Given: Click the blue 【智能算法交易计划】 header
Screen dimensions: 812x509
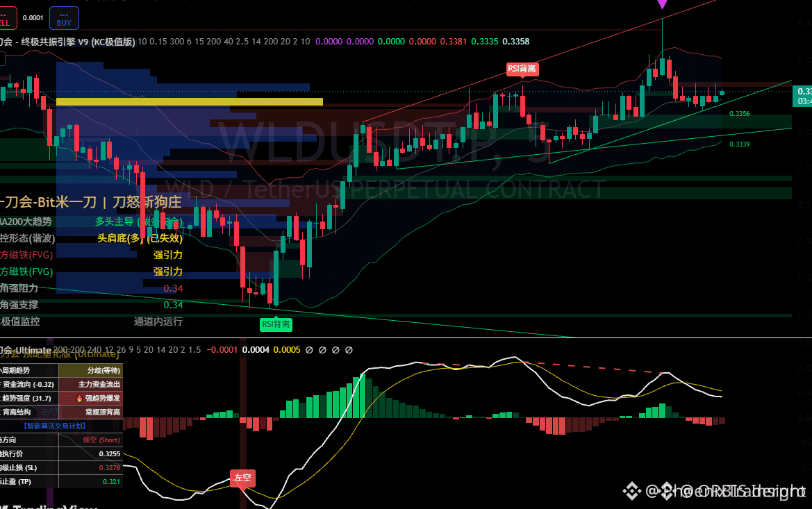Looking at the screenshot, I should point(56,426).
